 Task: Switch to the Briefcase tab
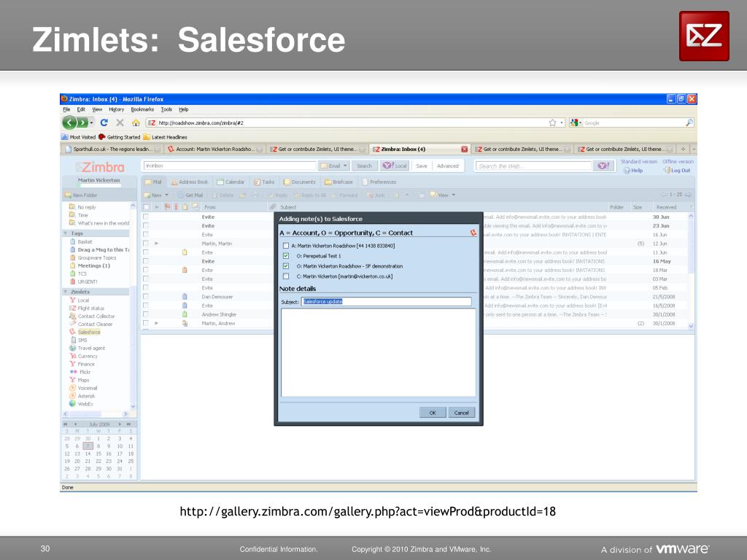coord(338,182)
